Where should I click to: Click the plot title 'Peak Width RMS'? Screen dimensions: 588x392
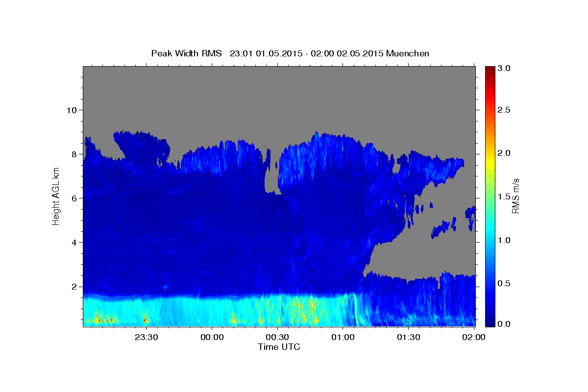pos(187,53)
